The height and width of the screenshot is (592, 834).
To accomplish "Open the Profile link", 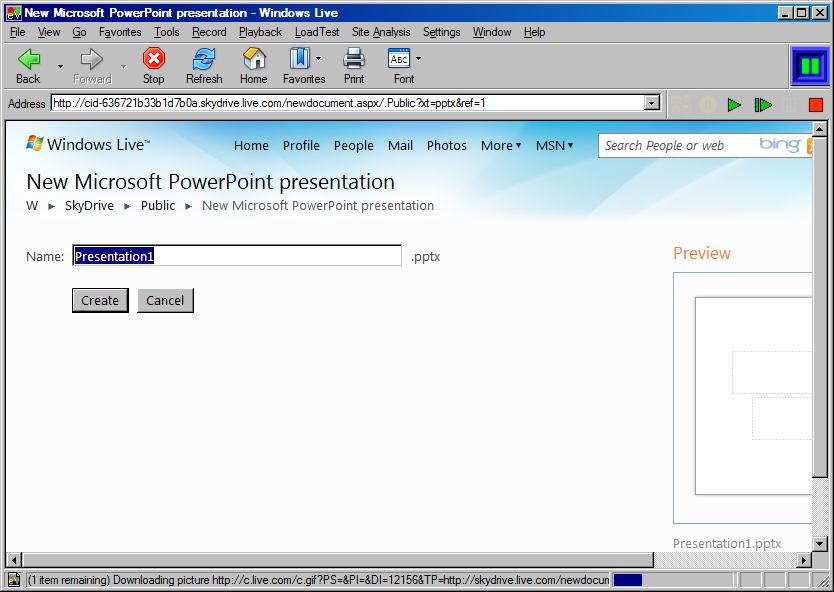I will 301,145.
